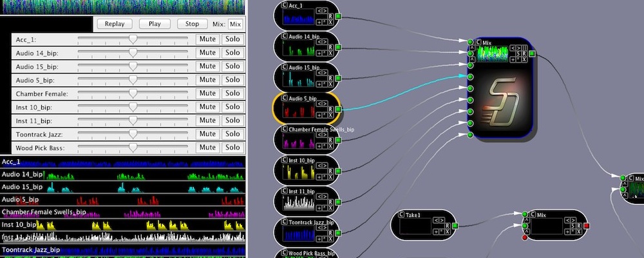This screenshot has width=644, height=258.
Task: Mute the Toontrack Jazz track
Action: point(207,134)
